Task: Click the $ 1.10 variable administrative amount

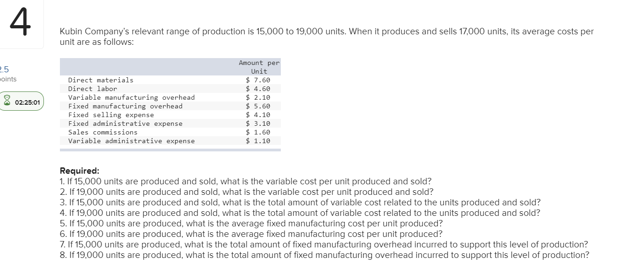Action: tap(258, 141)
